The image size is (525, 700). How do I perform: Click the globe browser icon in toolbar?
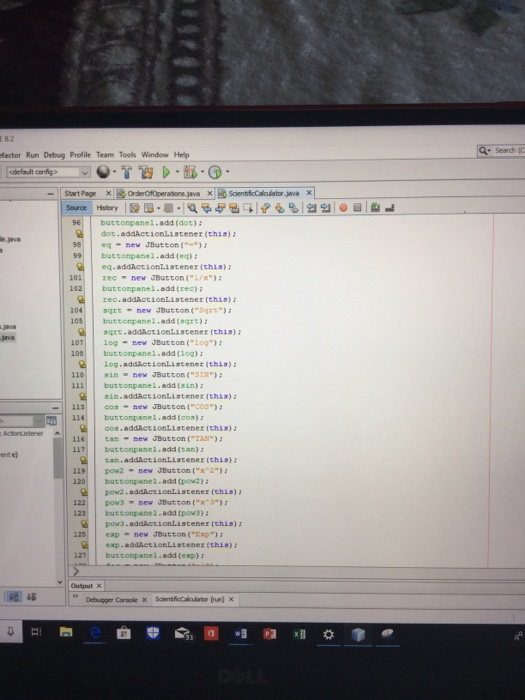coord(103,171)
